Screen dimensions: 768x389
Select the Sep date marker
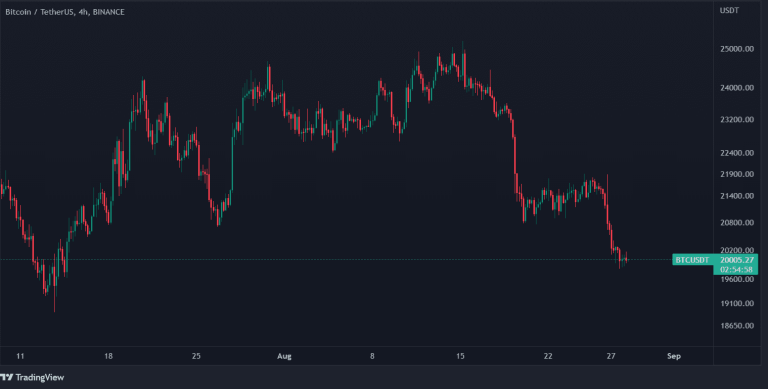pyautogui.click(x=674, y=356)
